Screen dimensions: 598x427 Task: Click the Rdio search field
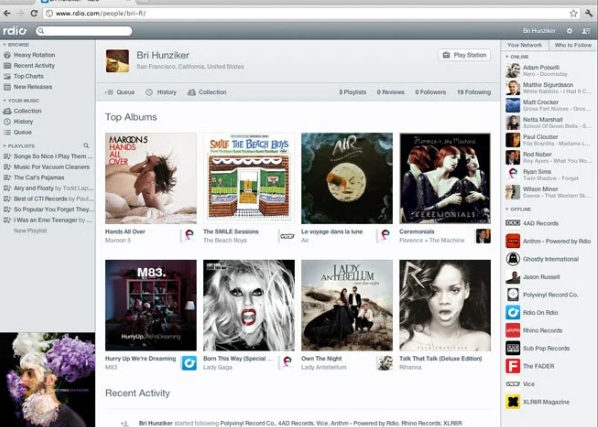click(x=84, y=31)
